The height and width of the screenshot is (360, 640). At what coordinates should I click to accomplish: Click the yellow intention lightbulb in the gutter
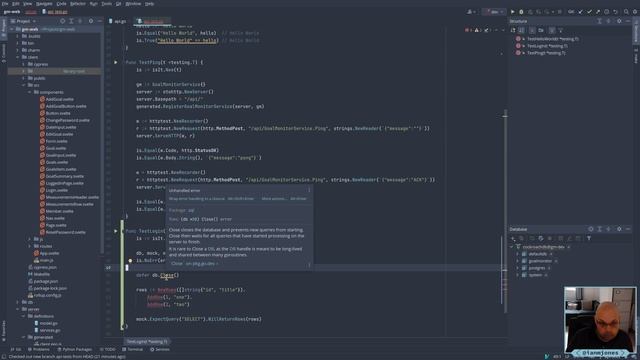pyautogui.click(x=130, y=260)
